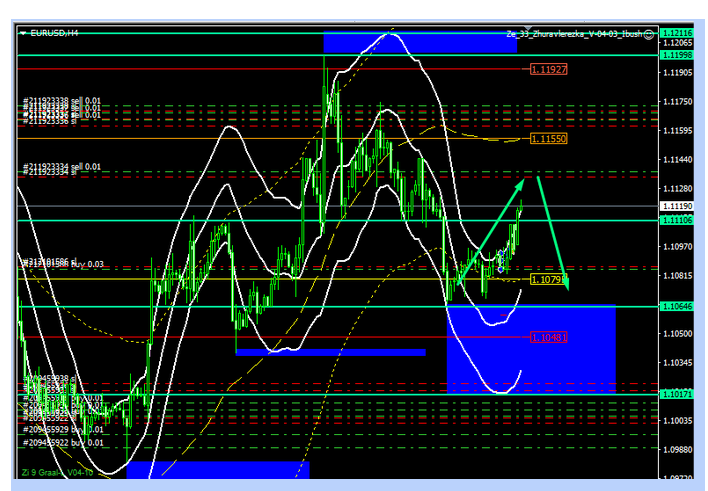Click the red 1.11927 price label
708x491 pixels.
[549, 69]
